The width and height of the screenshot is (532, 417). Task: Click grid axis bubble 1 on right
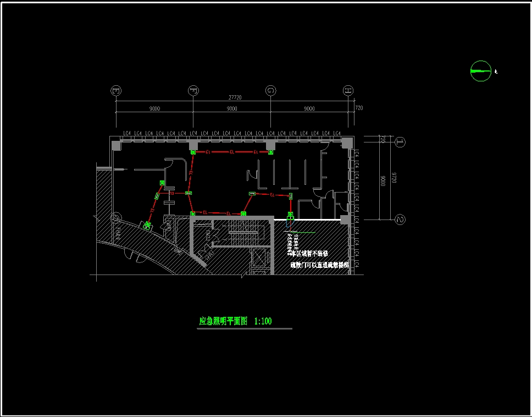pos(400,142)
